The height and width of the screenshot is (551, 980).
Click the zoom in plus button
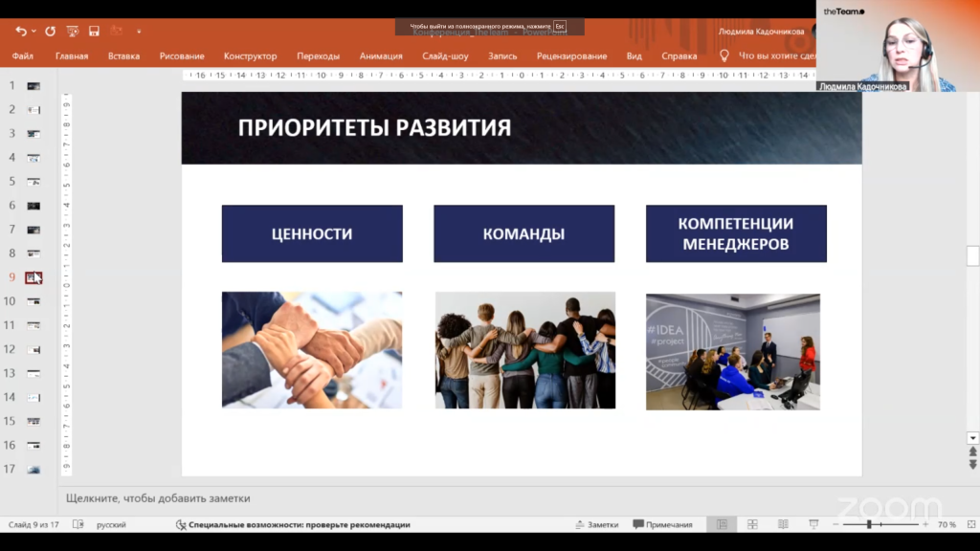pyautogui.click(x=925, y=525)
